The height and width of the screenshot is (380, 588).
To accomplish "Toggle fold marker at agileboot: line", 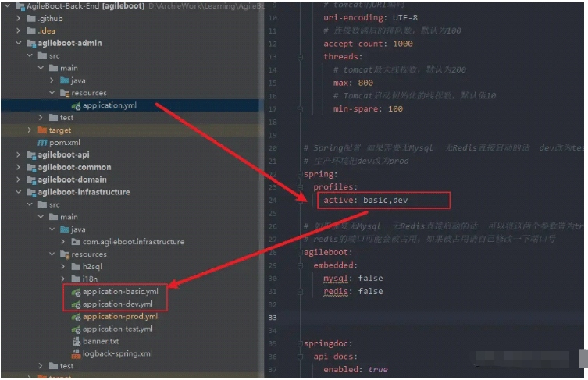I will pyautogui.click(x=300, y=253).
